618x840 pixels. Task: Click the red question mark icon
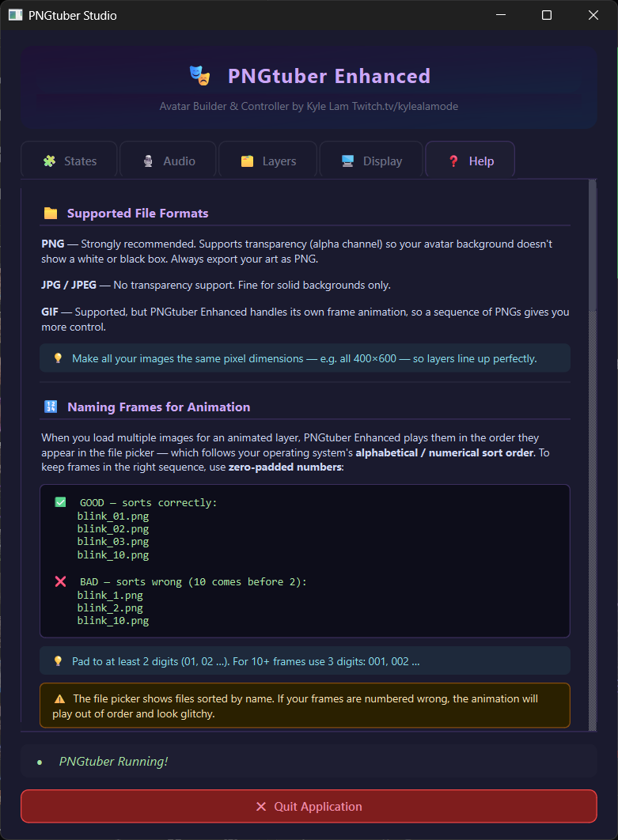tap(453, 161)
